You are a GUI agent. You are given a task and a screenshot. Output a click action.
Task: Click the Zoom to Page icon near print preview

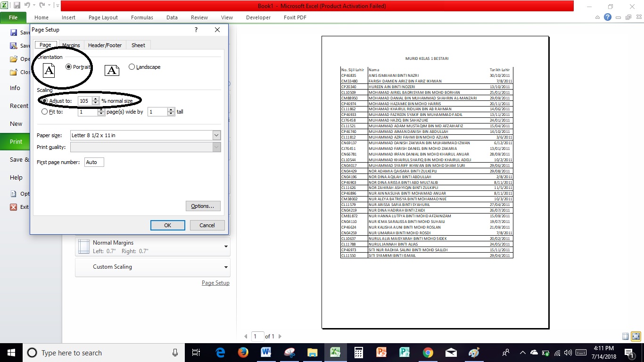coord(636,336)
